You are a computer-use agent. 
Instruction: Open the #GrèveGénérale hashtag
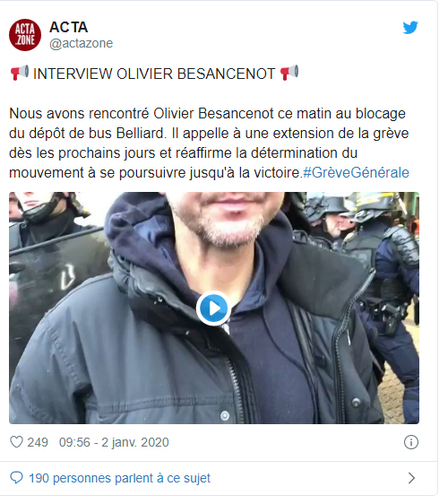click(356, 172)
